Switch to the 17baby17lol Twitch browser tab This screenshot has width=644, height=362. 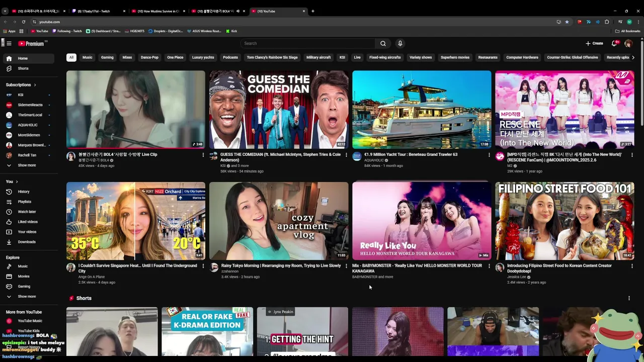click(x=98, y=11)
